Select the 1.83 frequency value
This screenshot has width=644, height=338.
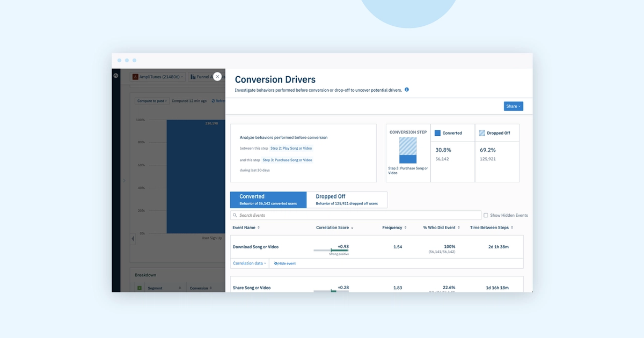397,288
